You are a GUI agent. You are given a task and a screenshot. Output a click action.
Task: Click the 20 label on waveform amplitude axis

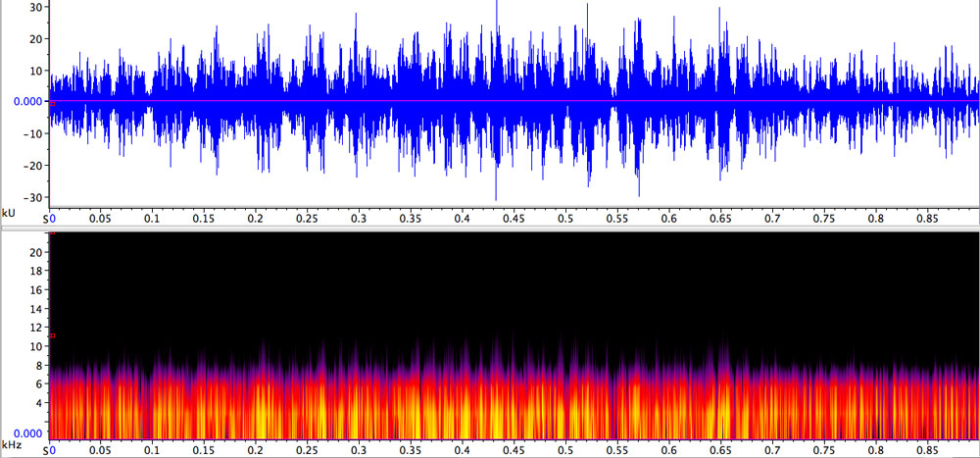click(36, 39)
